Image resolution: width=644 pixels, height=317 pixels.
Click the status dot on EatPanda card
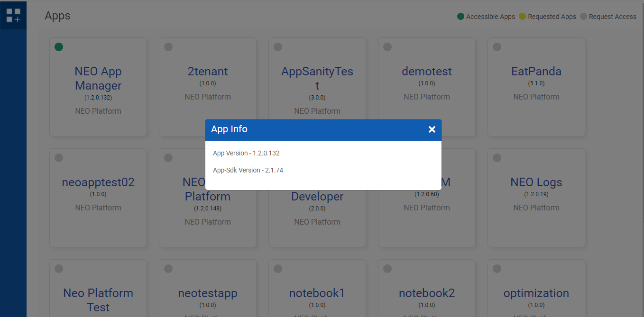coord(497,47)
